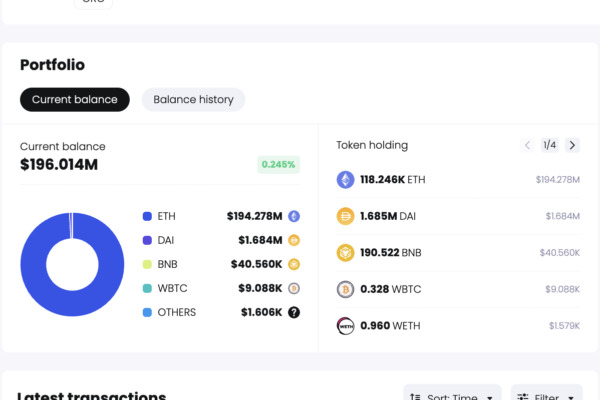
Task: Click the small BNB icon beside $40.560K
Action: point(294,264)
